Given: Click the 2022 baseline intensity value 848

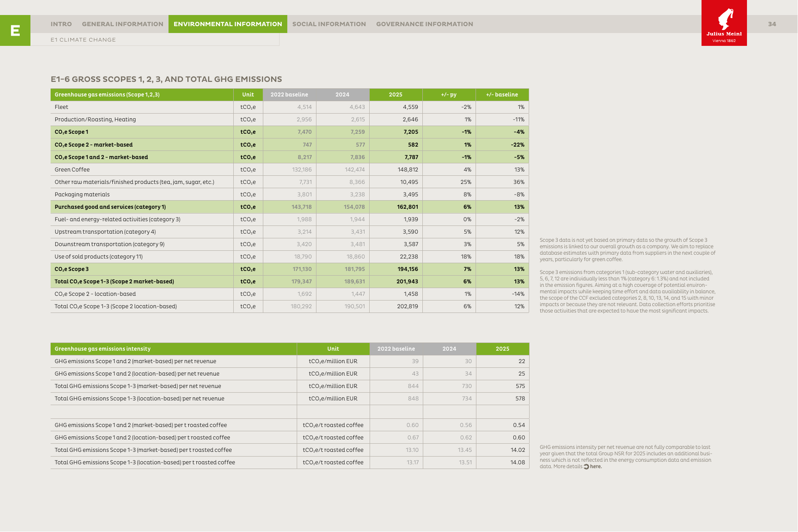Looking at the screenshot, I should 413,399.
